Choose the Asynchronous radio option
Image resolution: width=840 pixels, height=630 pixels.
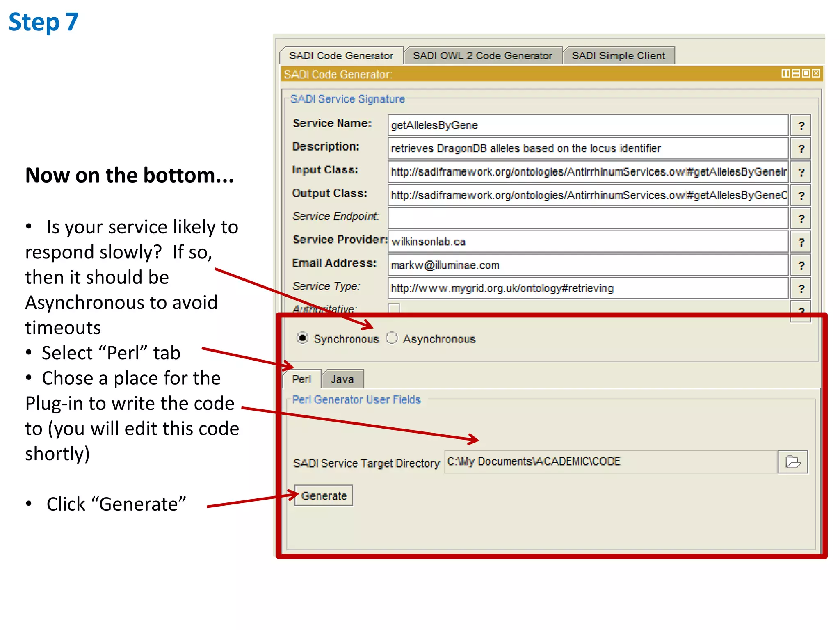pyautogui.click(x=392, y=338)
